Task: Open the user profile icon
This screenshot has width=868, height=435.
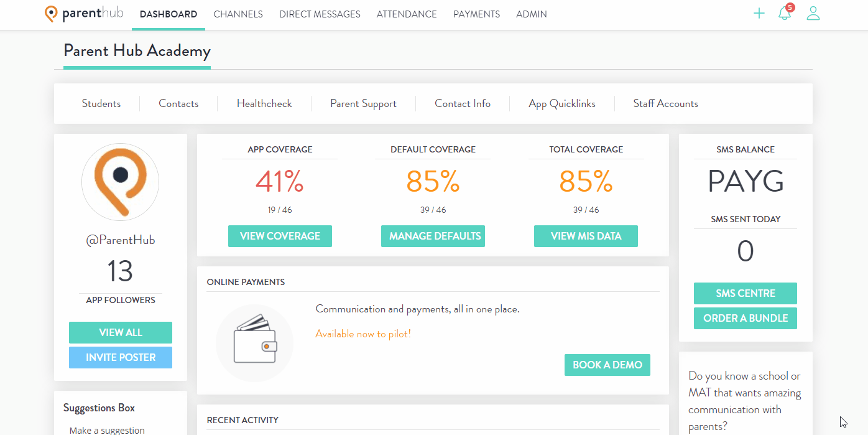Action: [813, 14]
